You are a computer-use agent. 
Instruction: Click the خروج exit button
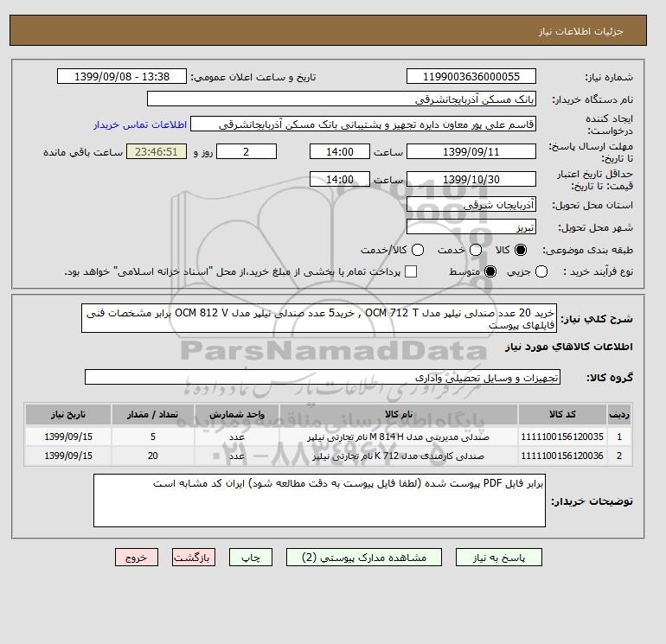[x=137, y=557]
